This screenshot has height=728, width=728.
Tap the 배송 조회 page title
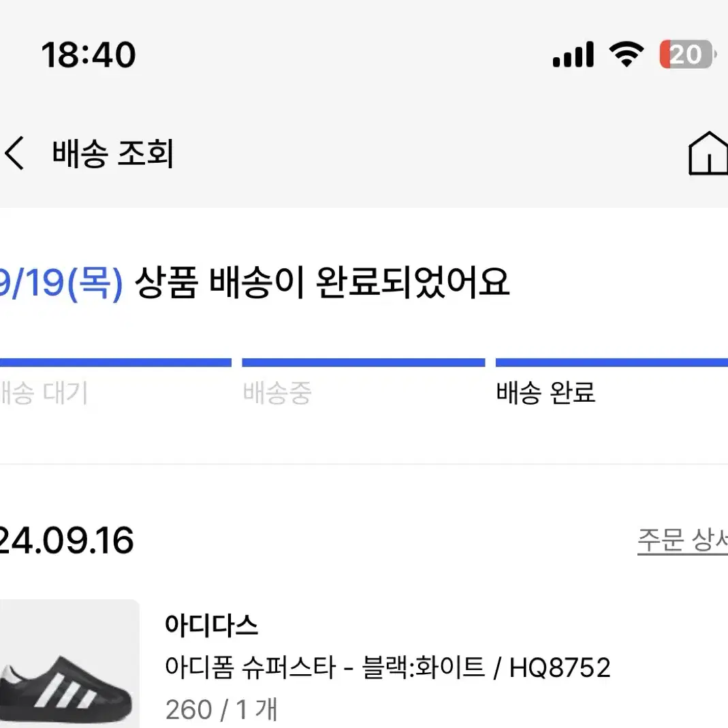(x=113, y=153)
